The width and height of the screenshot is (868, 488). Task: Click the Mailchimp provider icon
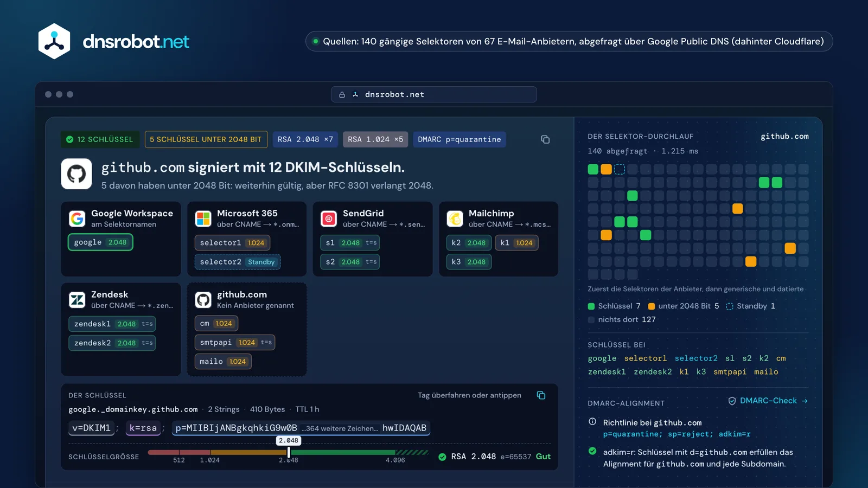point(455,219)
